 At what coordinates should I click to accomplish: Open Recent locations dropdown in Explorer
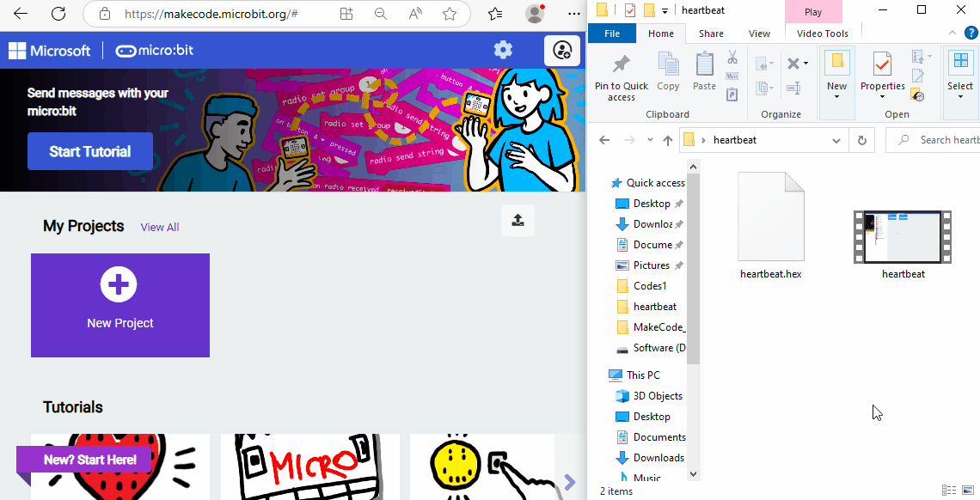[x=650, y=140]
